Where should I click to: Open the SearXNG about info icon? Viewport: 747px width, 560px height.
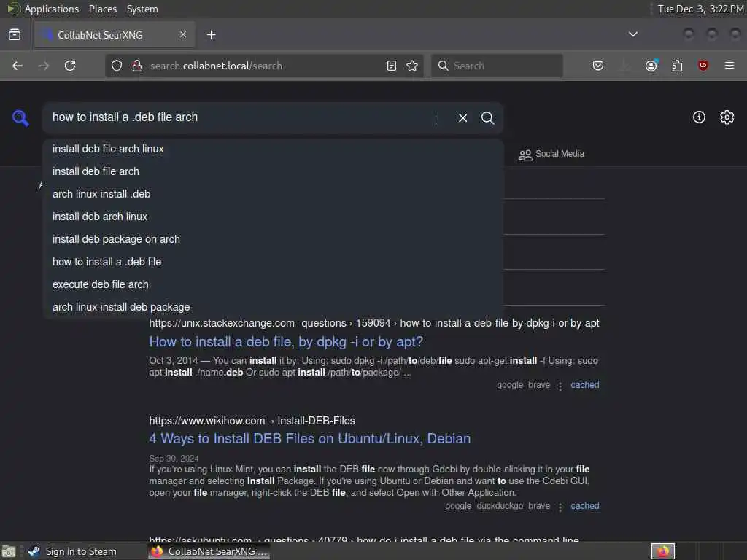699,117
